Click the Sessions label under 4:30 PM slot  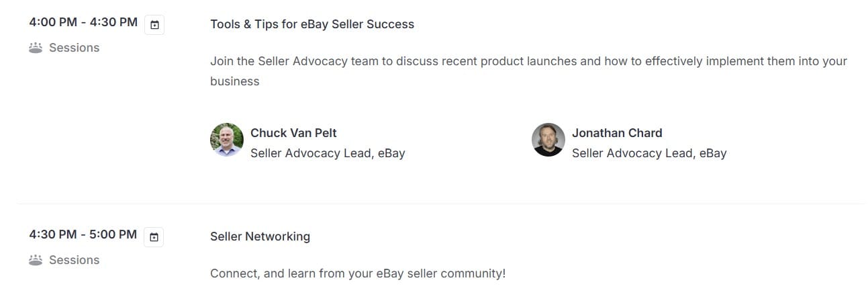(x=74, y=260)
